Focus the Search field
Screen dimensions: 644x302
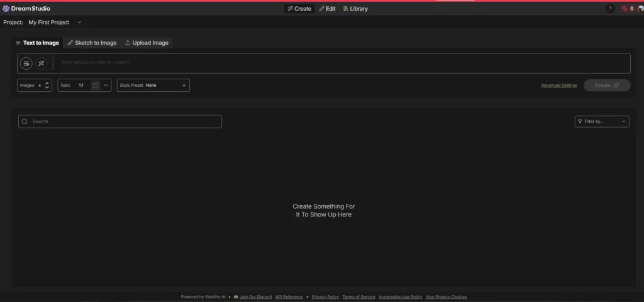point(120,121)
